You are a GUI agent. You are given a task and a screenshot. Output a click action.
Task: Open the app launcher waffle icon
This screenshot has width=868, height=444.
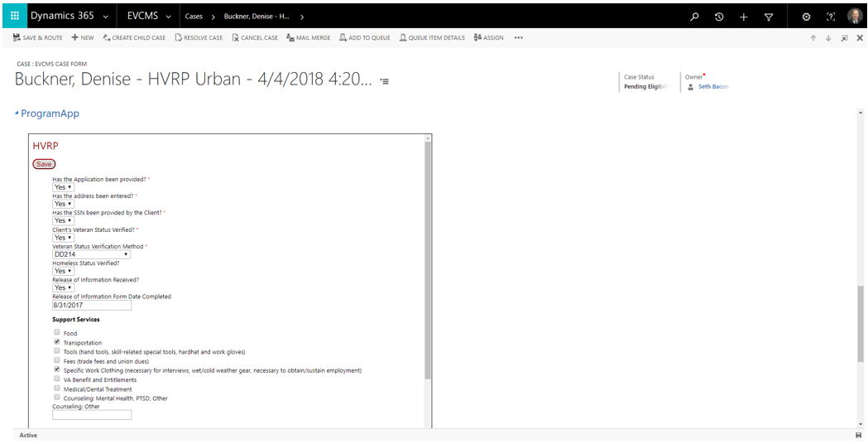[15, 16]
